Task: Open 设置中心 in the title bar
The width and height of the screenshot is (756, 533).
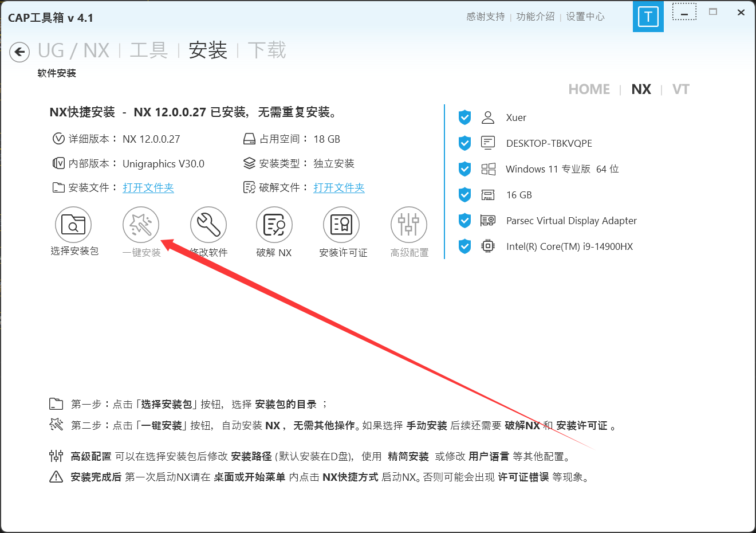Action: pos(585,17)
